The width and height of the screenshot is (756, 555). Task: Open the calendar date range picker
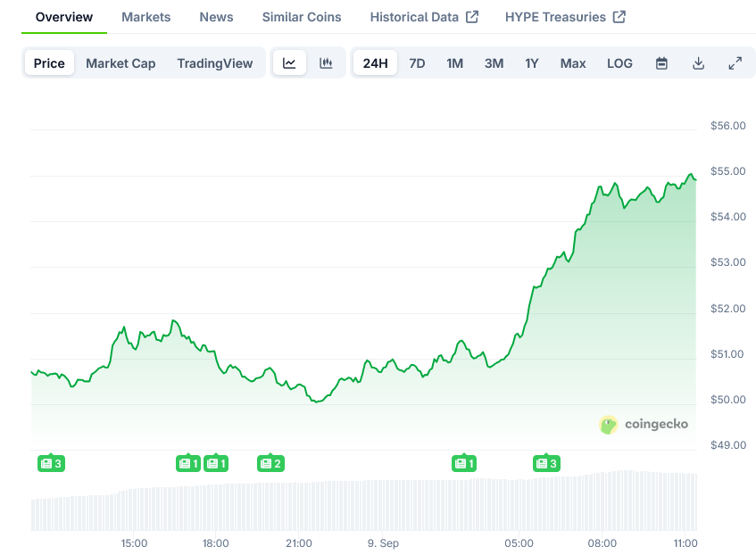(661, 63)
